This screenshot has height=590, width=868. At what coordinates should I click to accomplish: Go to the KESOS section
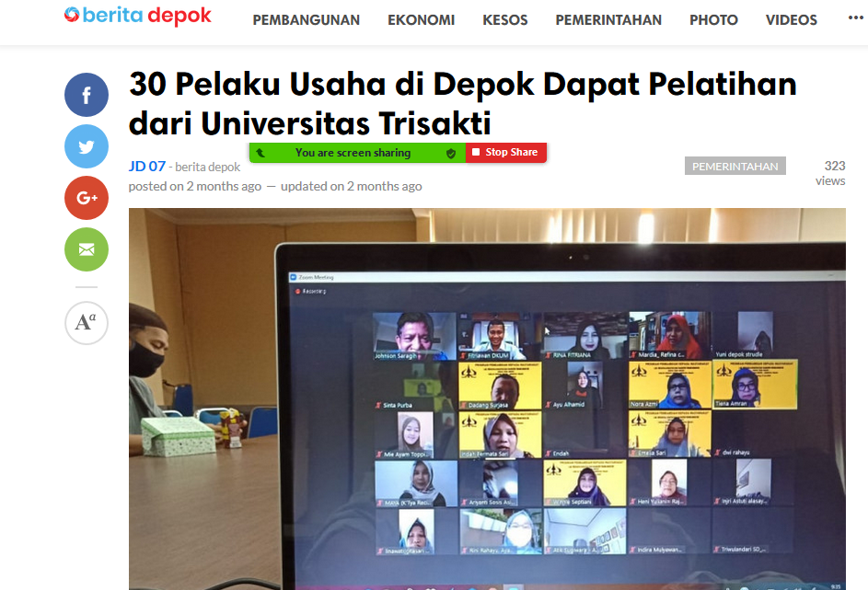click(504, 20)
